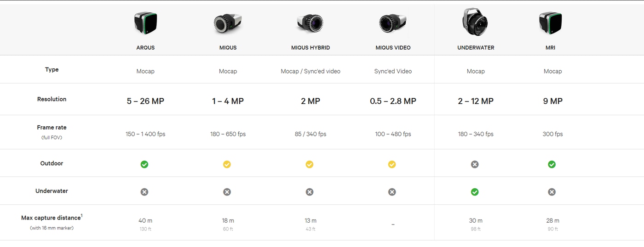Click the '85 / 340 fps' frame rate

[310, 134]
